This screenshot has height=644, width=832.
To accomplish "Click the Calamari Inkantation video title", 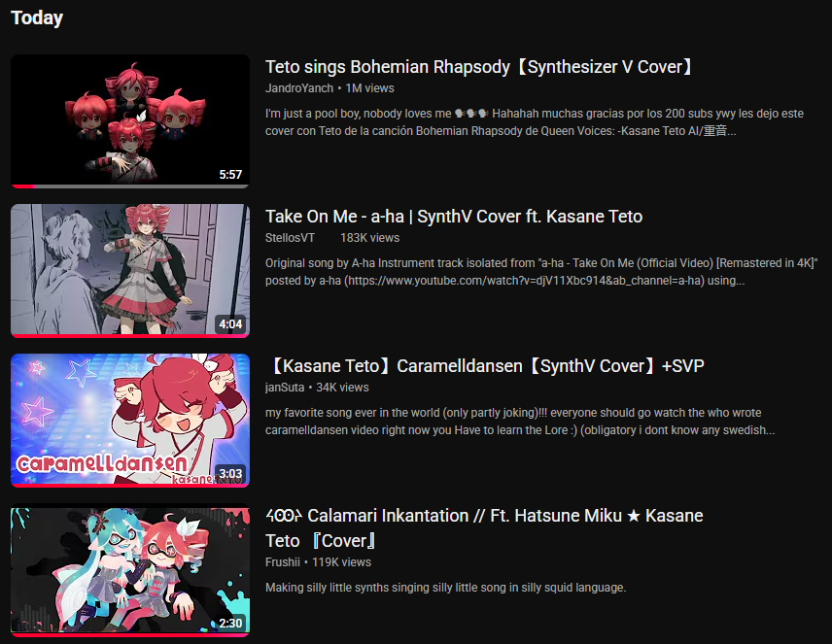I will coord(484,527).
